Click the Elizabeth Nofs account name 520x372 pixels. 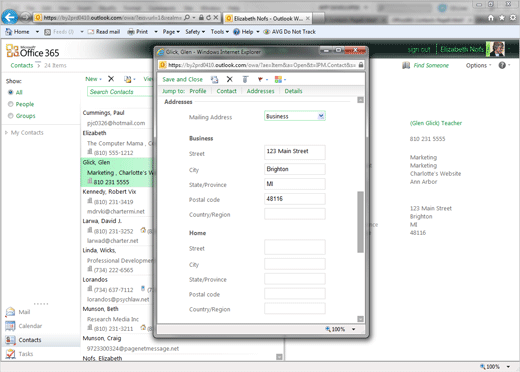tap(462, 50)
